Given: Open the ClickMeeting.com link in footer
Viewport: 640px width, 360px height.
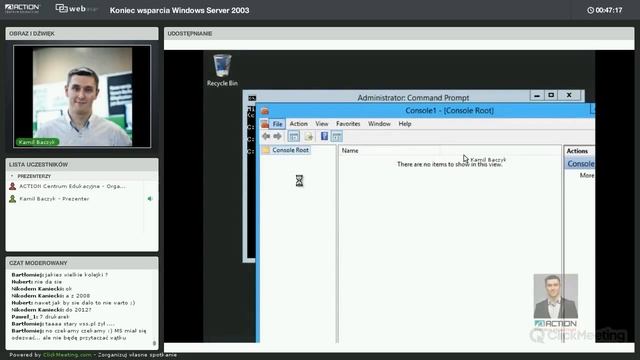Looking at the screenshot, I should click(67, 355).
